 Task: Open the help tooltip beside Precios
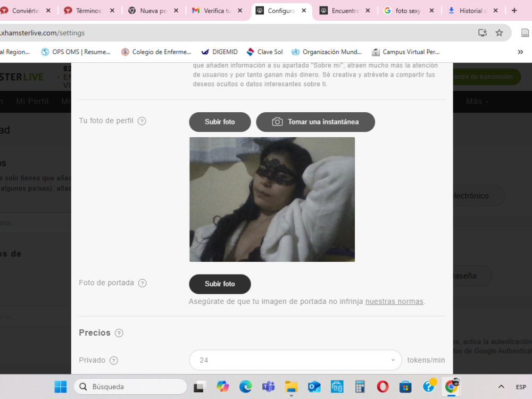click(x=119, y=333)
